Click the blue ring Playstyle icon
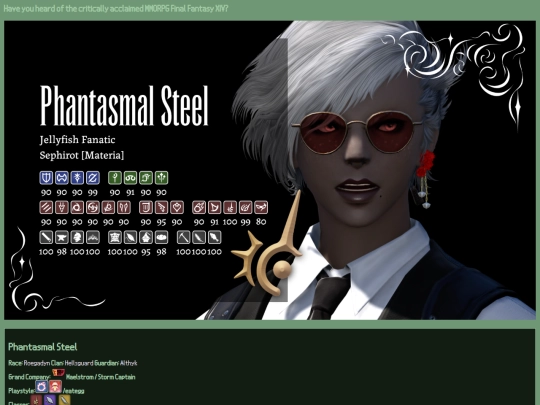 (42, 387)
